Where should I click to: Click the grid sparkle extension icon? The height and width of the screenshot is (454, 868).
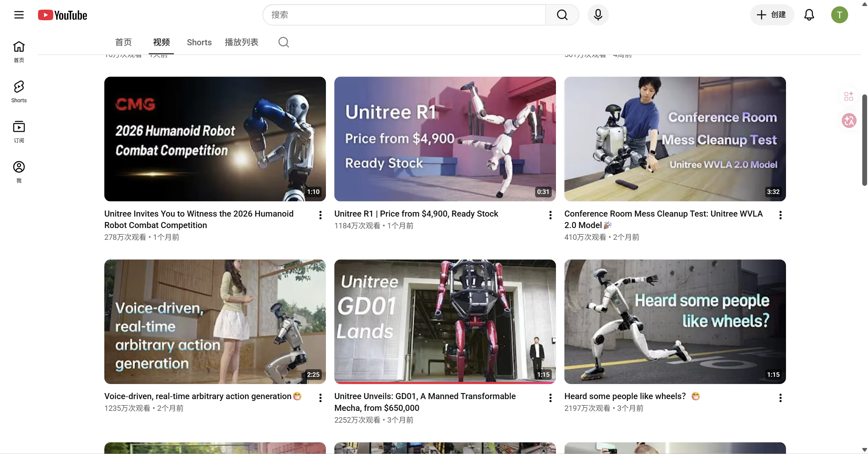(x=848, y=96)
